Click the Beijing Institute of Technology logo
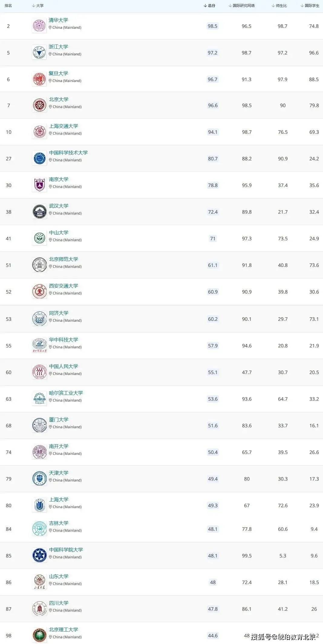This screenshot has width=323, height=644. tap(40, 635)
